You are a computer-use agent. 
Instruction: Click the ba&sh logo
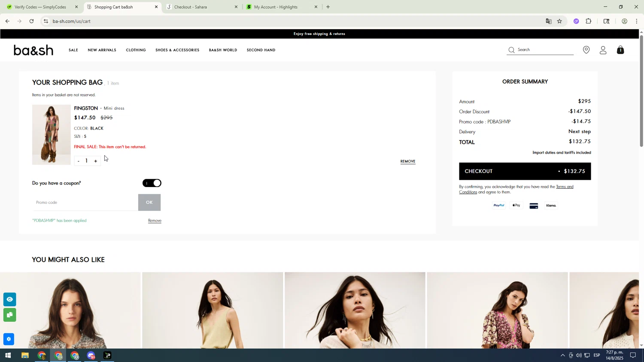(33, 50)
